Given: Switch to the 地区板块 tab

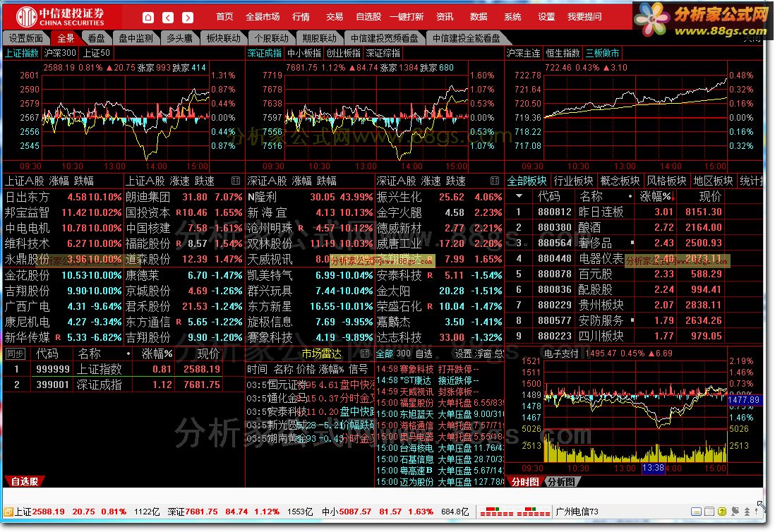Looking at the screenshot, I should 713,181.
